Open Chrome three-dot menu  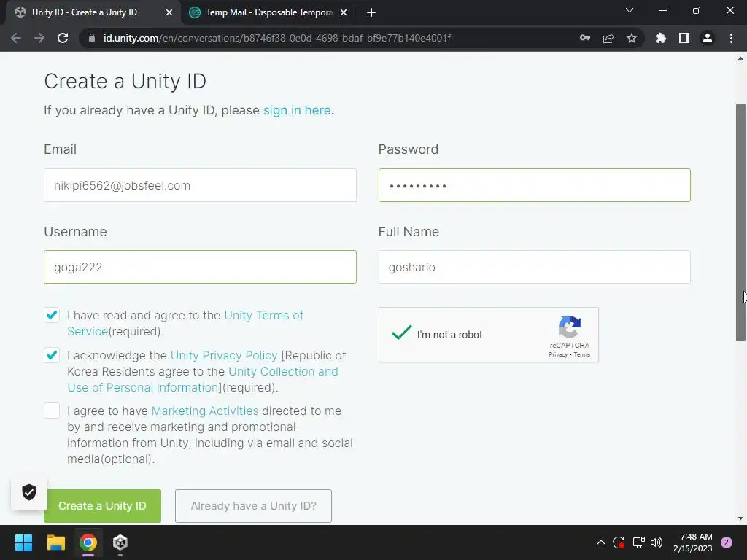click(731, 38)
